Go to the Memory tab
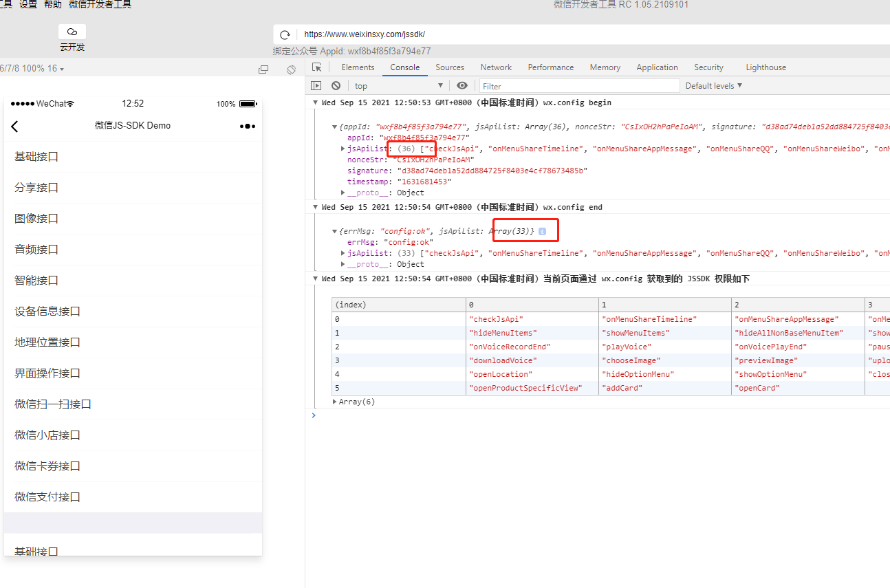The height and width of the screenshot is (588, 890). coord(605,67)
